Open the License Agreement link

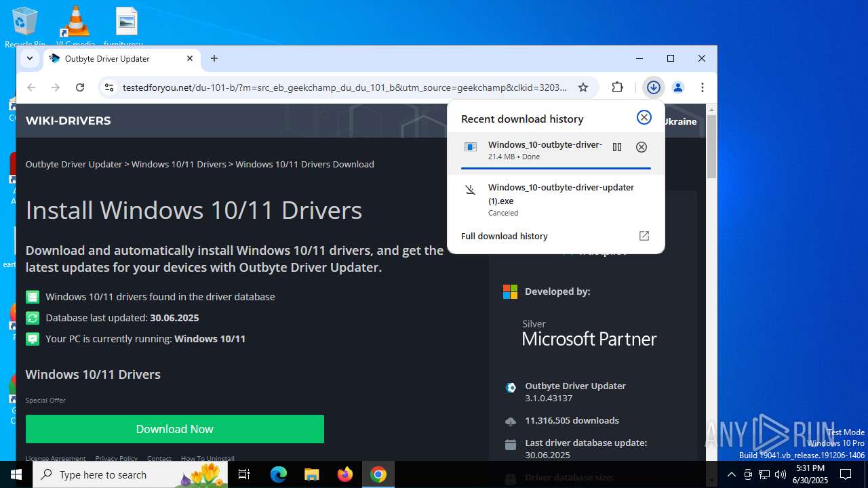click(56, 458)
